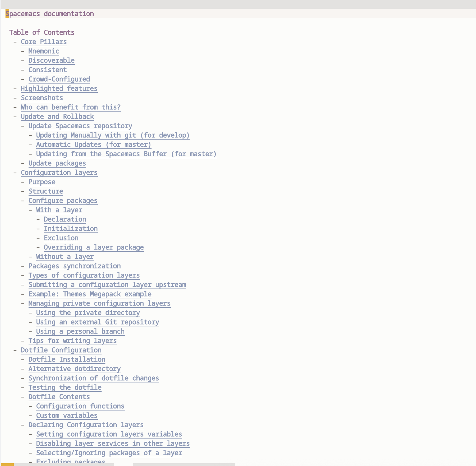Image resolution: width=476 pixels, height=466 pixels.
Task: Go to the Purpose section
Action: [42, 182]
